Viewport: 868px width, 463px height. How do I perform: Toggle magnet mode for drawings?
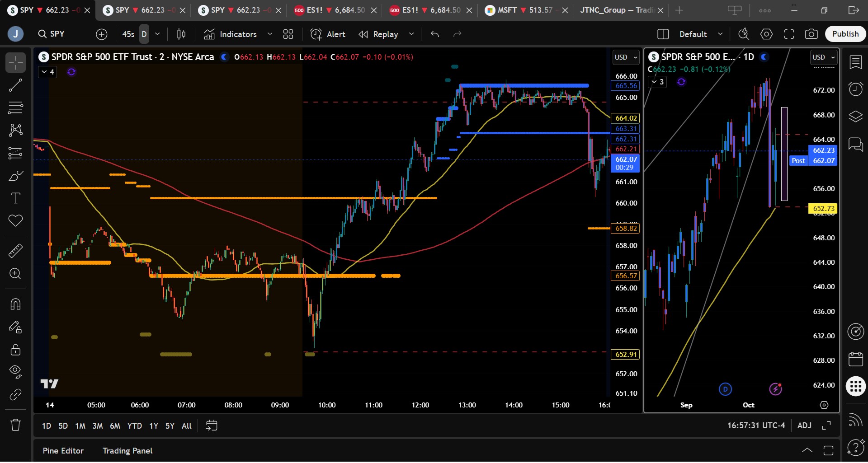[x=15, y=304]
